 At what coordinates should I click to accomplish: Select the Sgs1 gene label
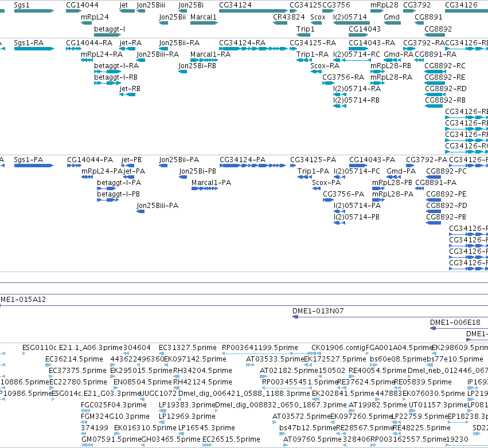click(x=22, y=5)
